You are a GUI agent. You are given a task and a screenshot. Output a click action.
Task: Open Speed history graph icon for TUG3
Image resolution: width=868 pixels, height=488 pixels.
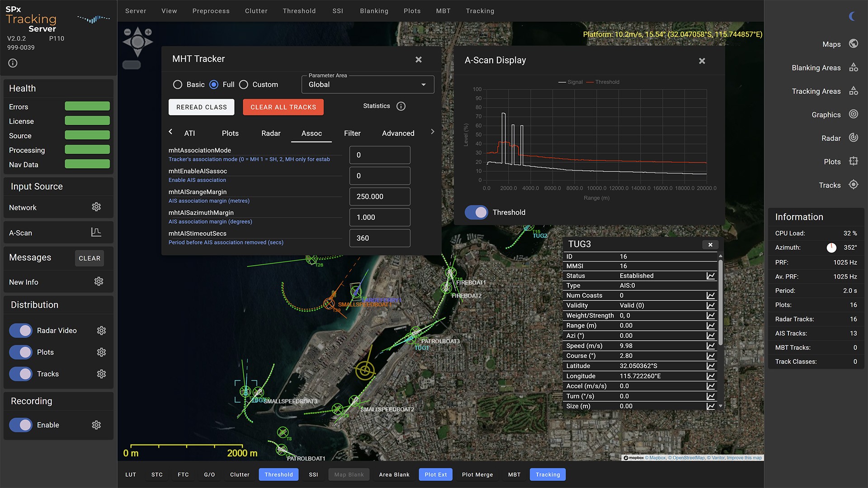coord(711,346)
